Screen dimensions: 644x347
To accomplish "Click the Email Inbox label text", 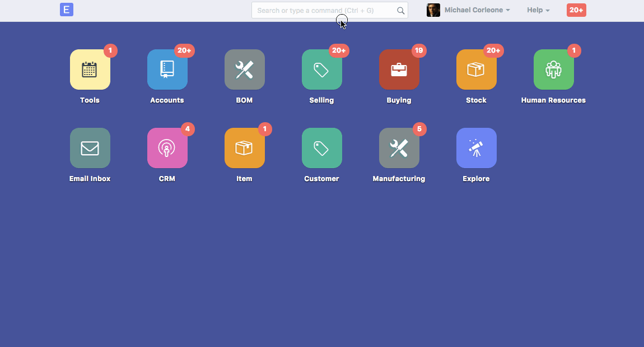I will pyautogui.click(x=90, y=178).
